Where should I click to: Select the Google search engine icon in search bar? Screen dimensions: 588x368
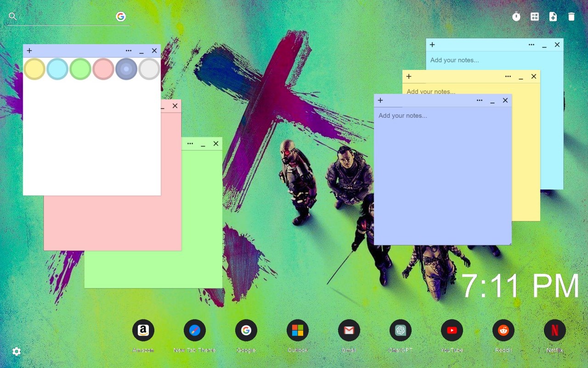tap(121, 17)
